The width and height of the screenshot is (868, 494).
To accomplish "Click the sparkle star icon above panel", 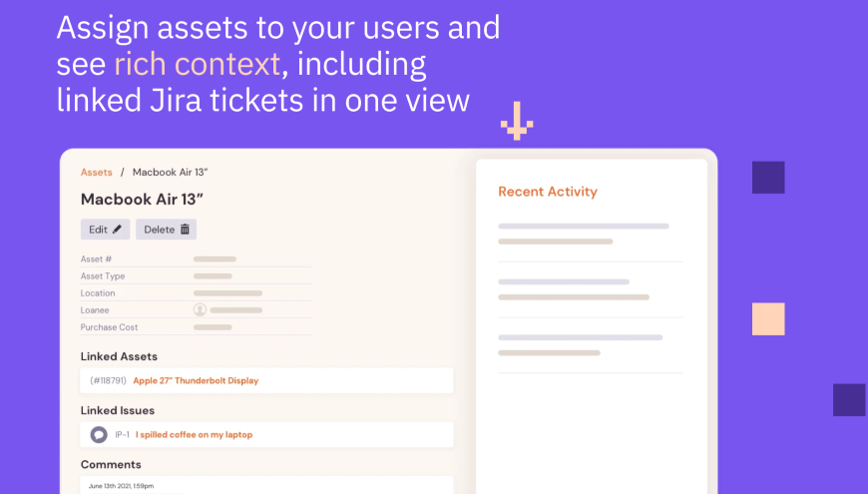I will pyautogui.click(x=517, y=122).
